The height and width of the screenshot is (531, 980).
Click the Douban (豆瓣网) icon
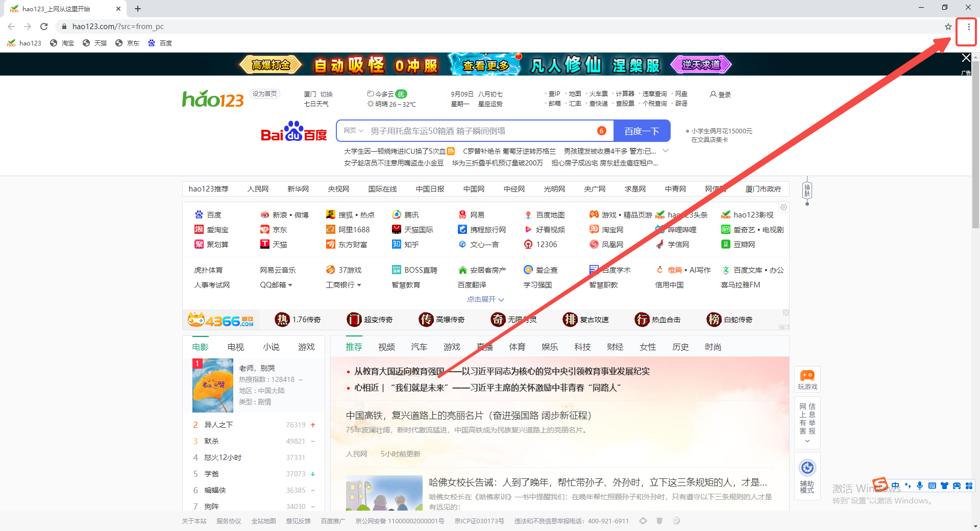(743, 244)
